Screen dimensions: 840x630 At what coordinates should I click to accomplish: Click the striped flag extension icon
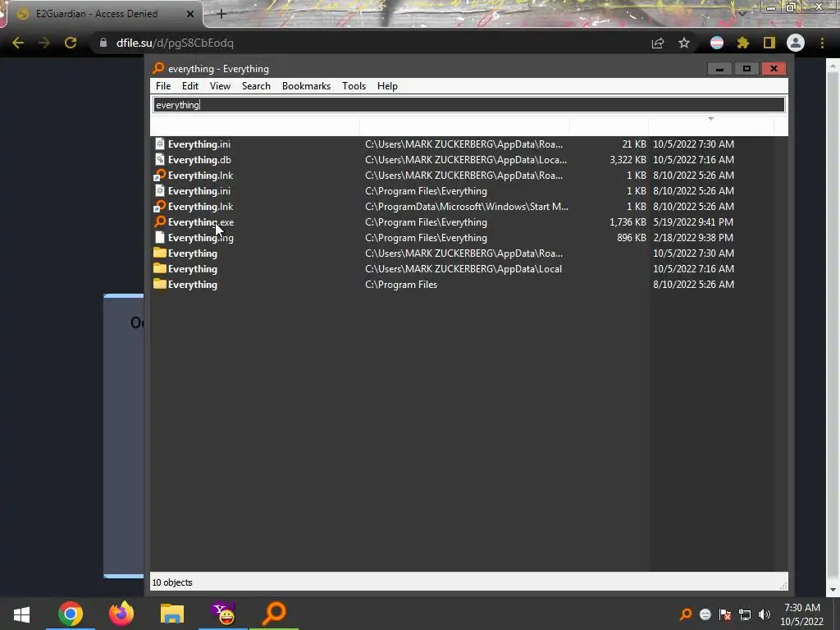pyautogui.click(x=717, y=43)
